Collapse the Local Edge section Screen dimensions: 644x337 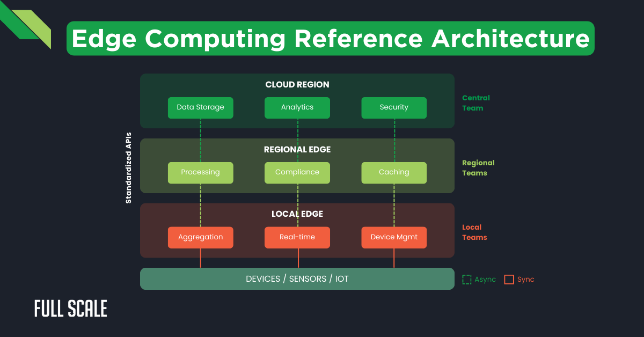297,213
